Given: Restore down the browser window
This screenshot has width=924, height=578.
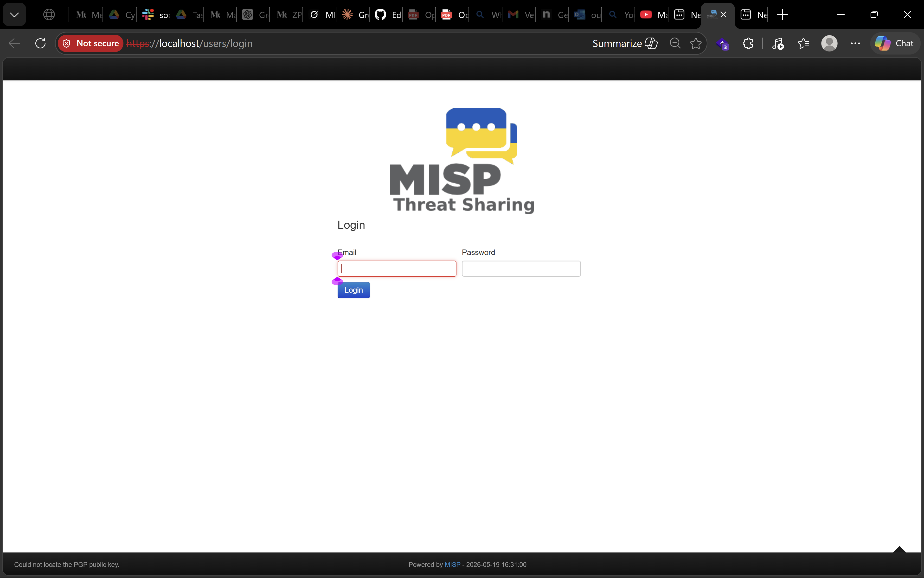Looking at the screenshot, I should point(874,14).
